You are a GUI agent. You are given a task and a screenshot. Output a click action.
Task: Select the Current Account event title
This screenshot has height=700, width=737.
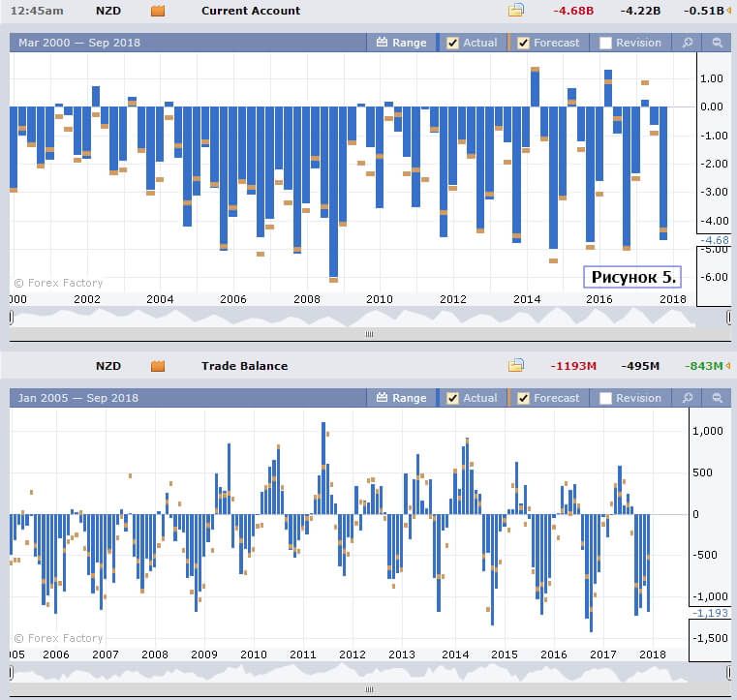click(250, 11)
